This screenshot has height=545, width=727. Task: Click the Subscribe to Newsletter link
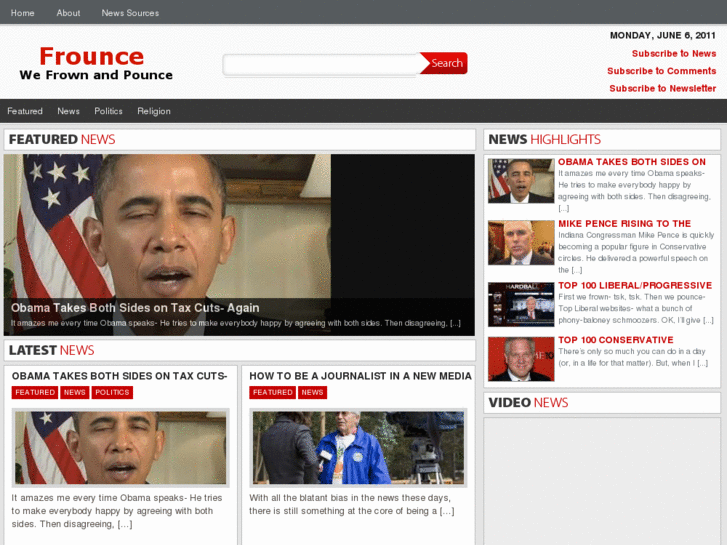click(x=662, y=88)
